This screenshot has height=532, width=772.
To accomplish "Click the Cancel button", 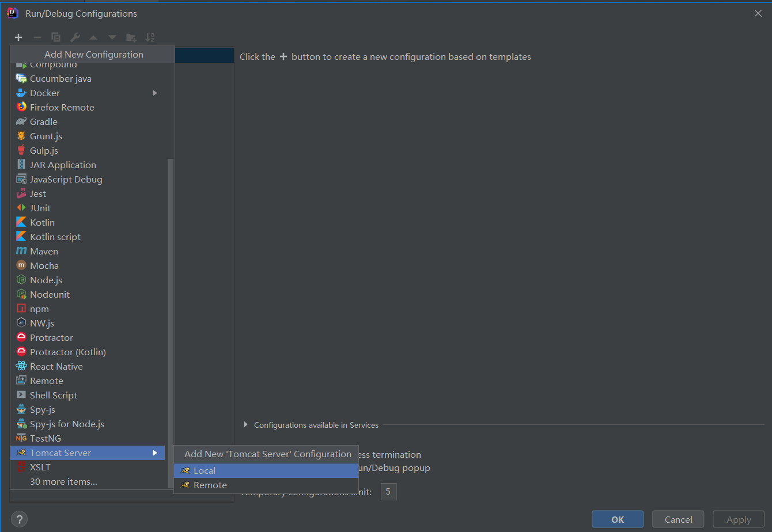I will (678, 519).
